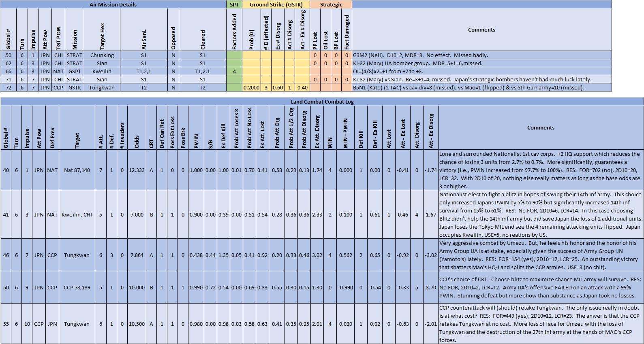Select the odds value 12.333 cell
Image resolution: width=644 pixels, height=344 pixels.
pyautogui.click(x=137, y=170)
